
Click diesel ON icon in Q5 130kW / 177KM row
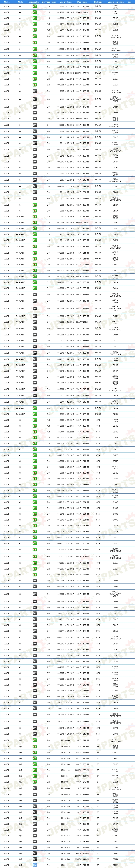(x=35, y=801)
